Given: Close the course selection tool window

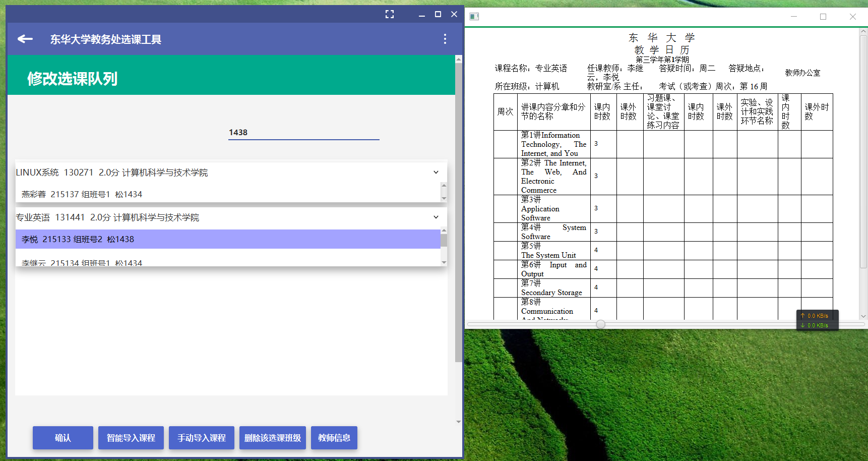Looking at the screenshot, I should [454, 14].
